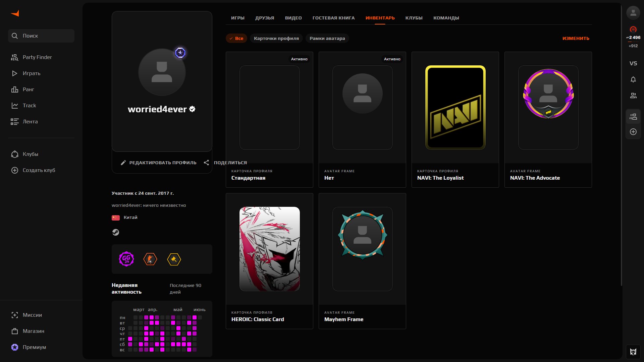The image size is (644, 362).
Task: Click the Steam account icon
Action: 116,232
